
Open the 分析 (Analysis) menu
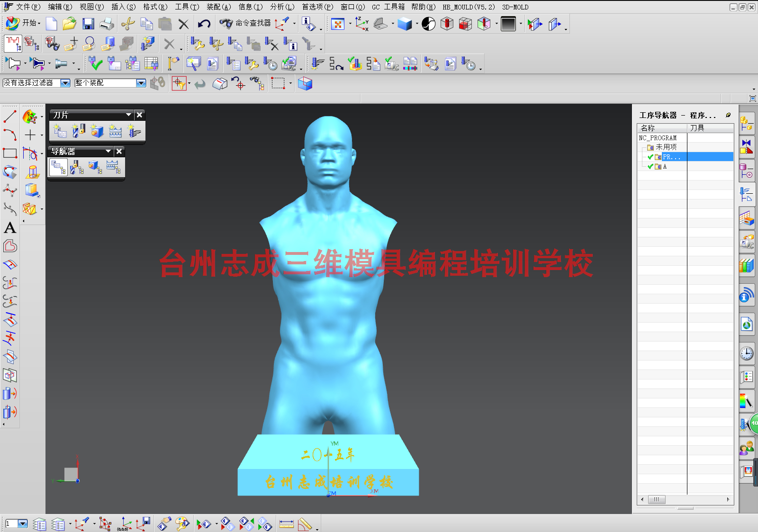click(282, 7)
